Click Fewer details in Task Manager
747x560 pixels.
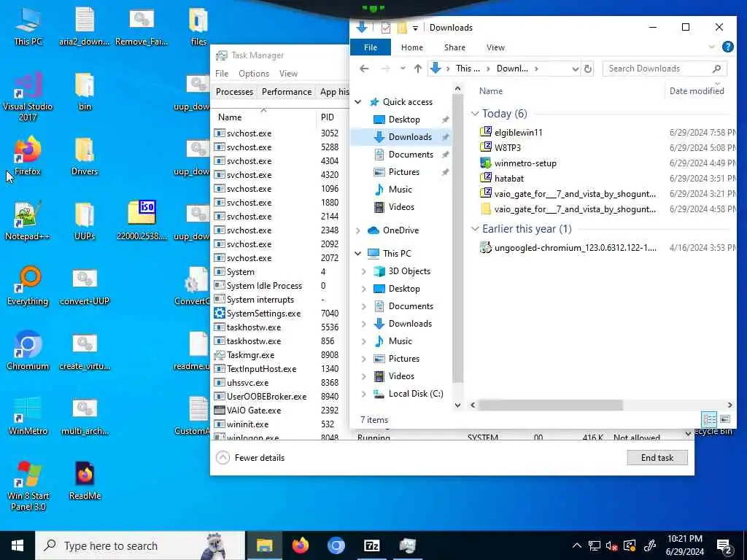coord(251,458)
